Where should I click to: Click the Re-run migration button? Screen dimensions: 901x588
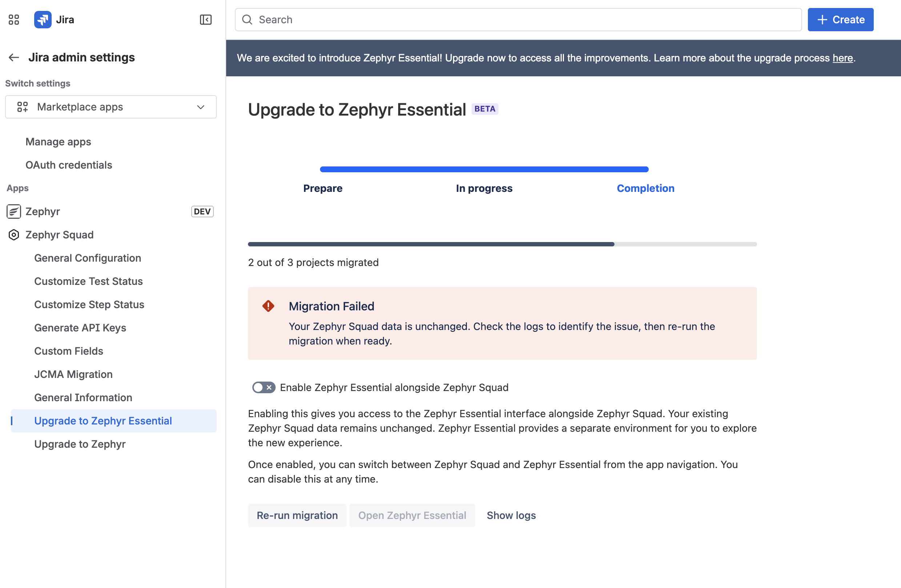click(x=297, y=515)
